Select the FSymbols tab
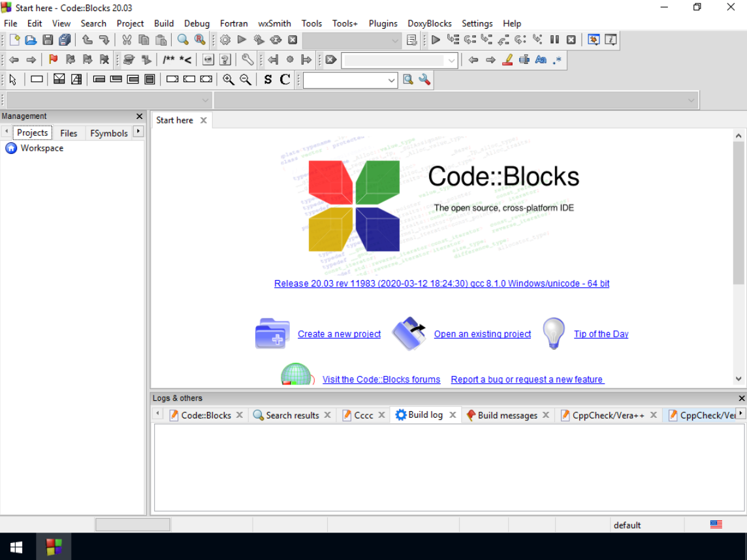This screenshot has width=747, height=560. coord(108,133)
